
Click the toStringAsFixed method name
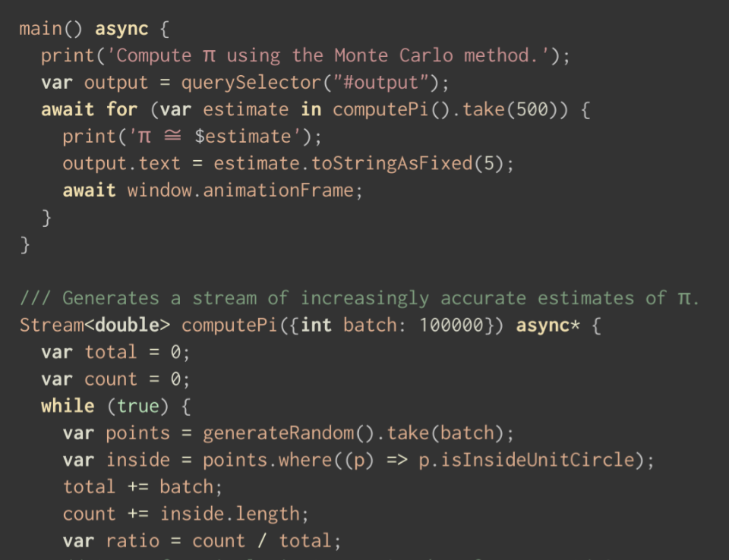[393, 163]
